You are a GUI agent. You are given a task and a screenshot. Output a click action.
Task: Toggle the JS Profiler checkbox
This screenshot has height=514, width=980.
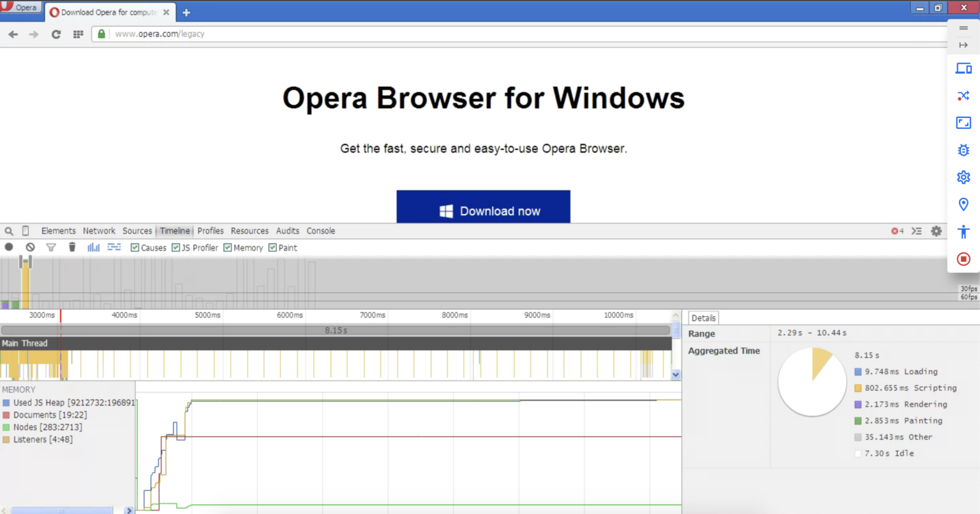click(x=176, y=248)
